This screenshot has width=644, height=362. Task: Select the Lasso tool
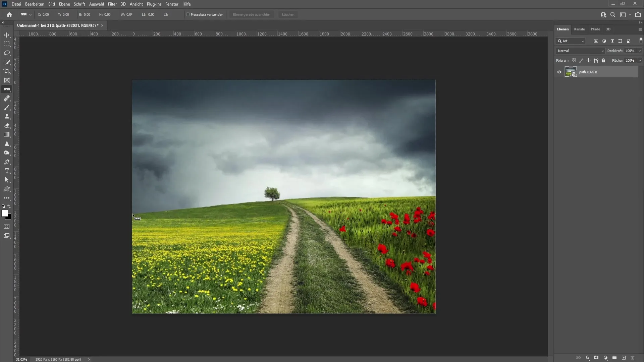tap(7, 53)
